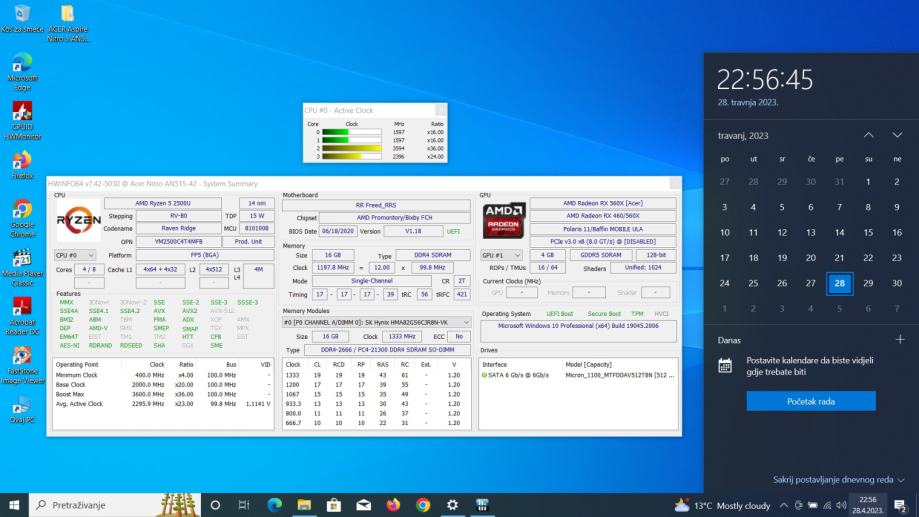Open Firefox from the desktop shortcut
The width and height of the screenshot is (919, 517).
pyautogui.click(x=22, y=160)
